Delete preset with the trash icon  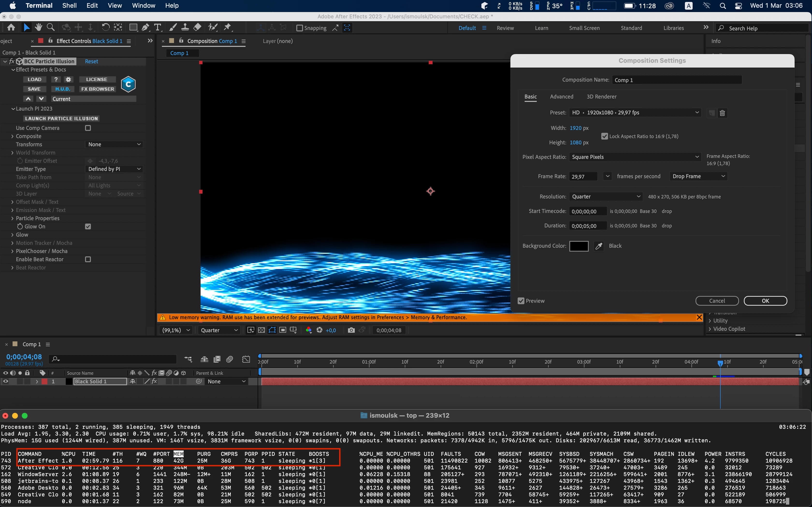coord(722,113)
